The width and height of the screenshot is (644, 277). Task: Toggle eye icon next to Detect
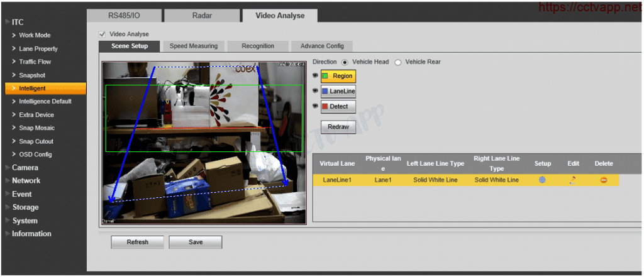316,107
